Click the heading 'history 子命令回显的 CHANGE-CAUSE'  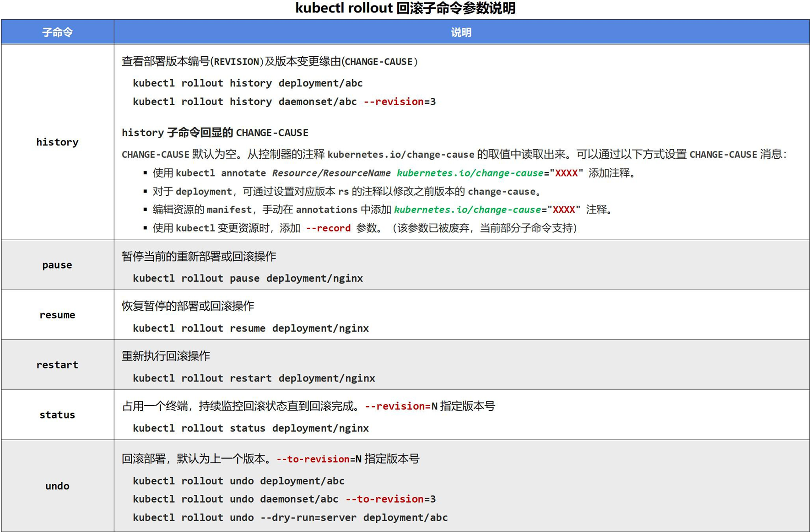(x=215, y=133)
